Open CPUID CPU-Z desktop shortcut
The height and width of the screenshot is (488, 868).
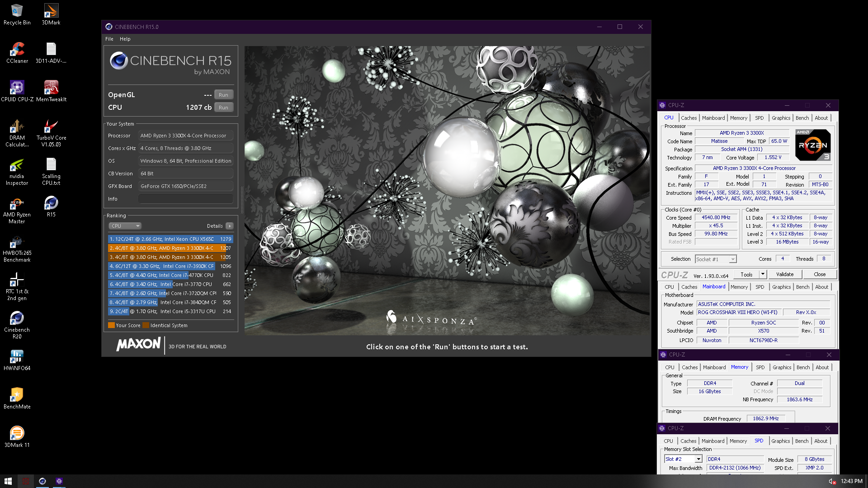[x=17, y=91]
